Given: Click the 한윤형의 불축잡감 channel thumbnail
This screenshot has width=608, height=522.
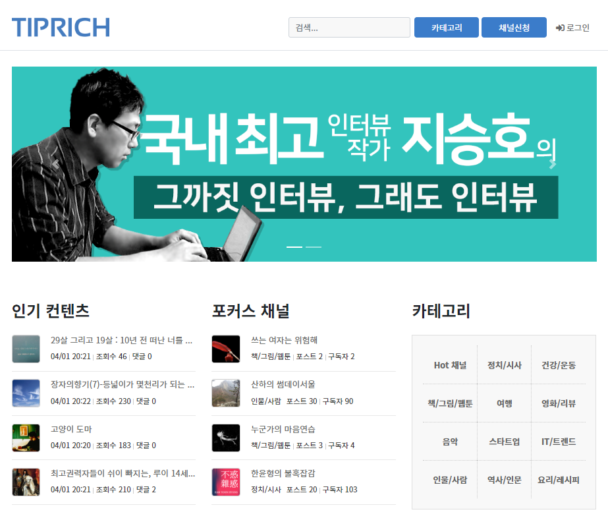Looking at the screenshot, I should pyautogui.click(x=226, y=481).
